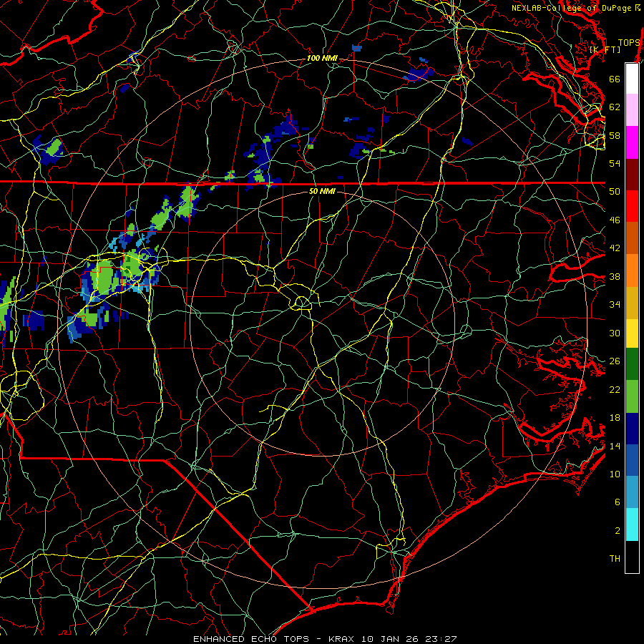Click the medium blue 10-14 kft swatch
644x644 pixels.
coord(632,460)
